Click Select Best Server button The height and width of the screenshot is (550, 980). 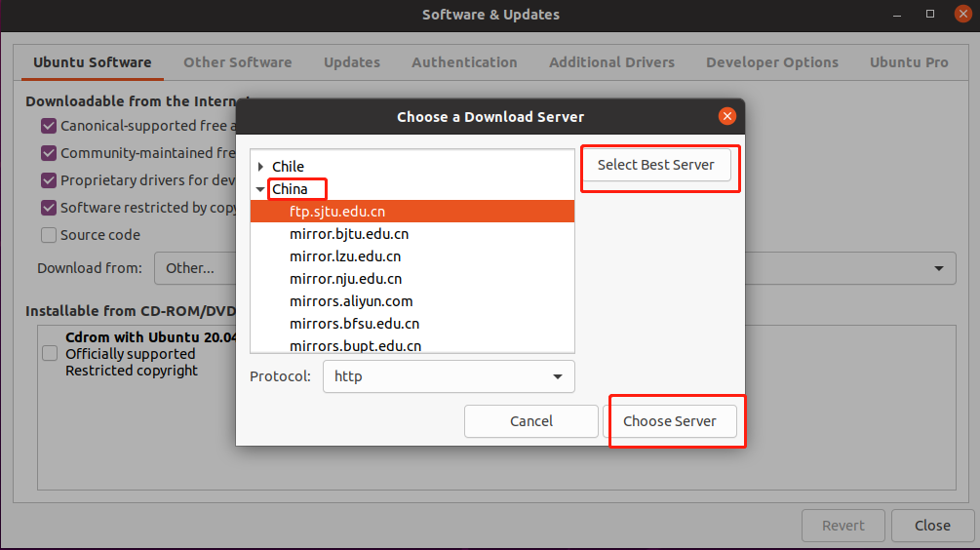pos(655,165)
